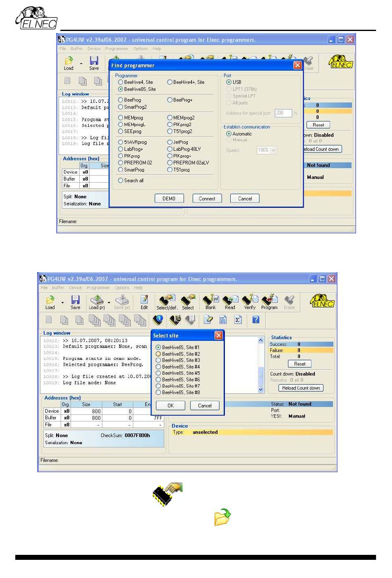
Task: Select the Search all radio option
Action: 120,181
